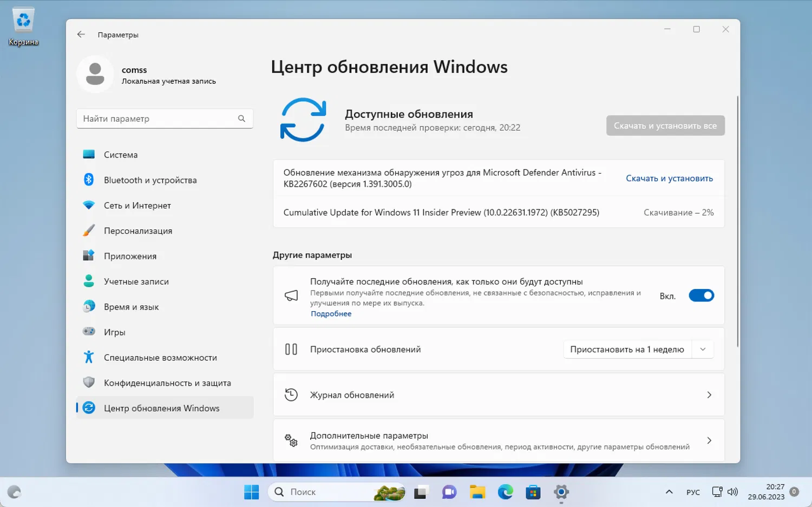Click the network tray icon

pyautogui.click(x=717, y=492)
